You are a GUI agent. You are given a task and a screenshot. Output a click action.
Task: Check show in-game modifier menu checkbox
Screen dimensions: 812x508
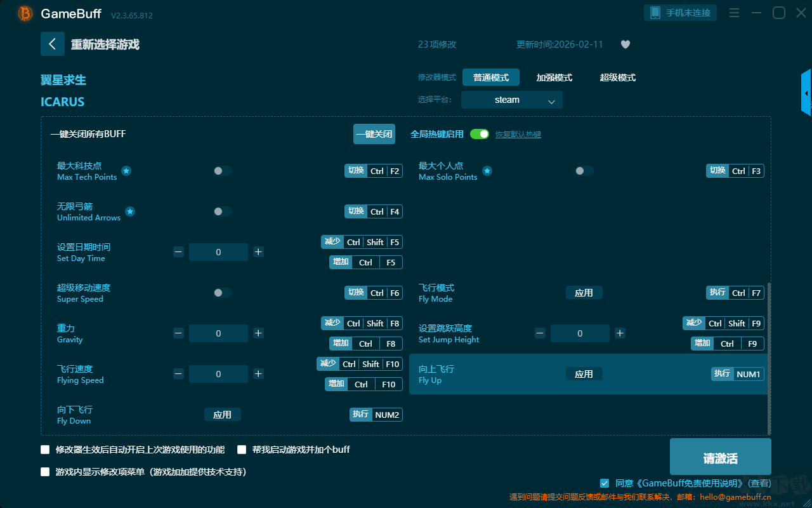click(45, 472)
